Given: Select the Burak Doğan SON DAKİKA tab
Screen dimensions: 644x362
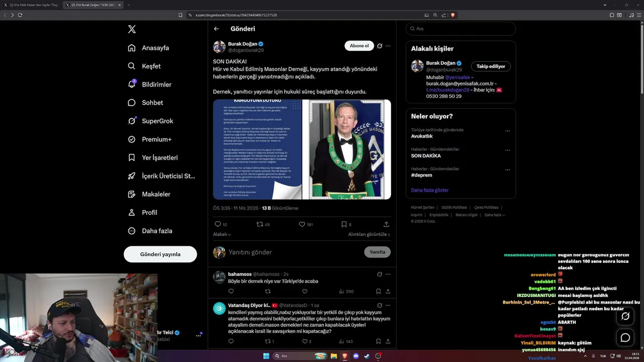Looking at the screenshot, I should coord(93,5).
